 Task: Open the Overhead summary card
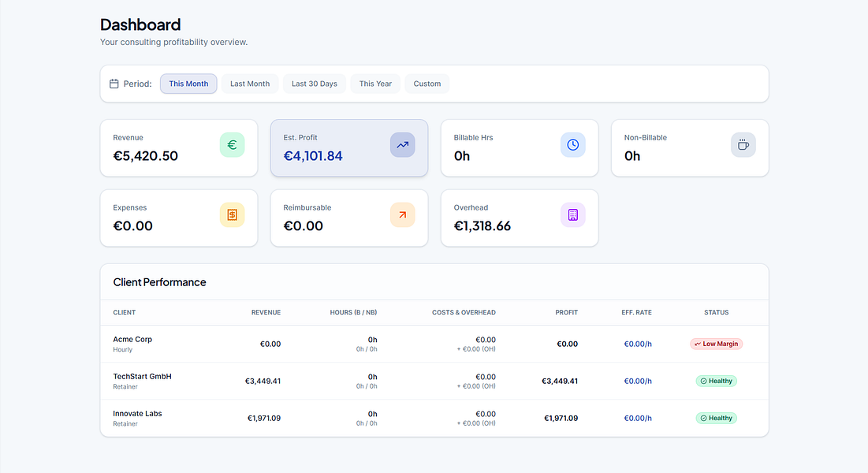coord(520,218)
